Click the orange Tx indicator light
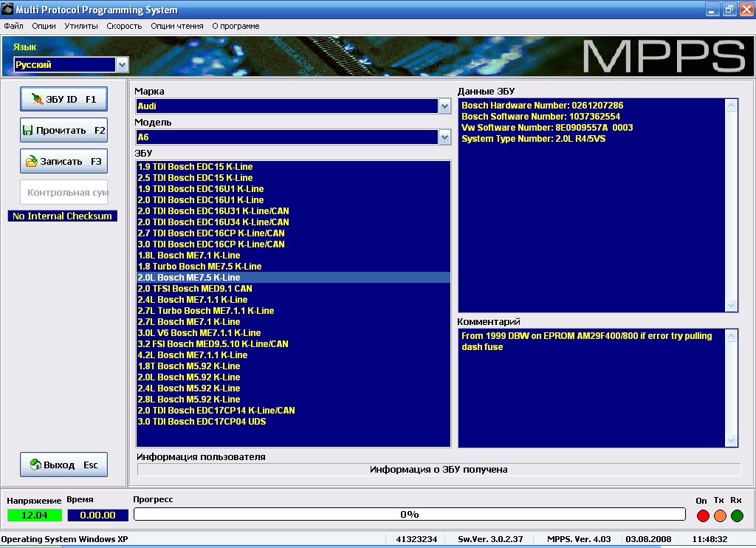Image resolution: width=756 pixels, height=548 pixels. point(720,516)
